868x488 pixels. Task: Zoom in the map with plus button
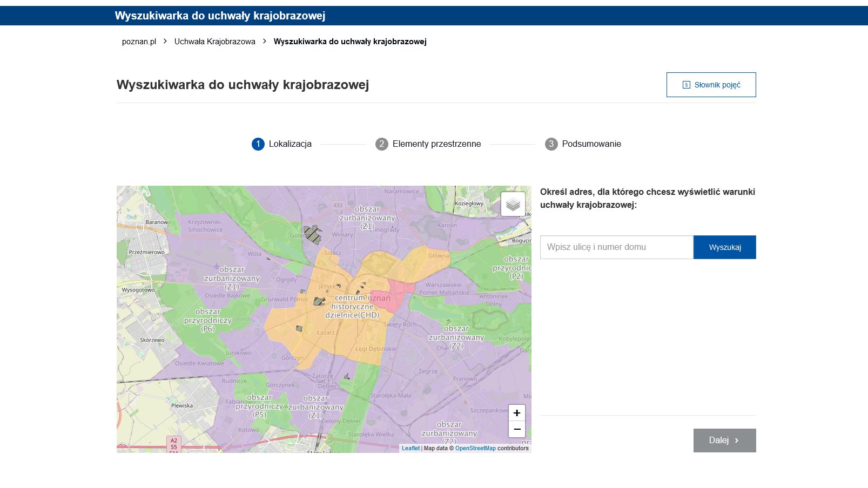tap(517, 413)
